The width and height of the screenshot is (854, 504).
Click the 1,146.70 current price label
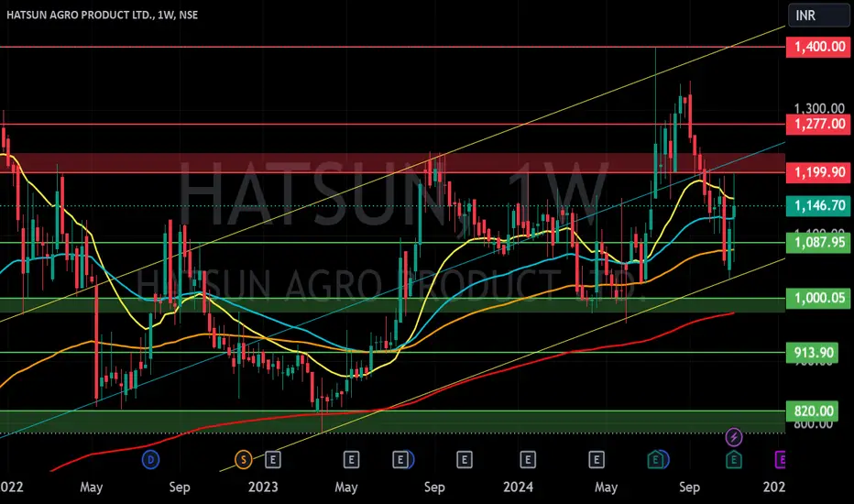(x=818, y=206)
